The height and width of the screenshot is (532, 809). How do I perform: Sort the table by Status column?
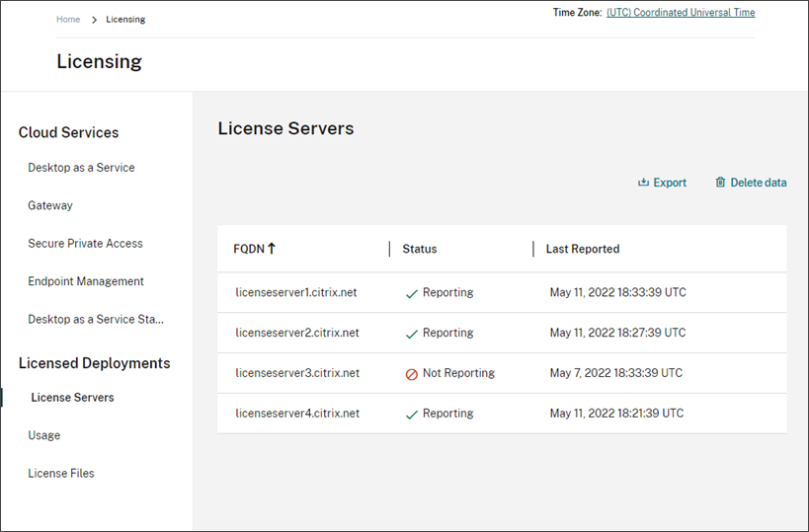point(420,249)
